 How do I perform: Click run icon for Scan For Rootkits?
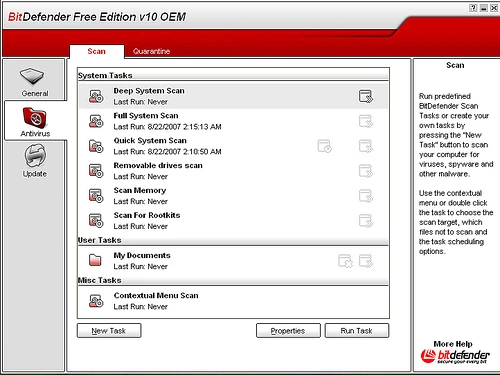click(366, 220)
